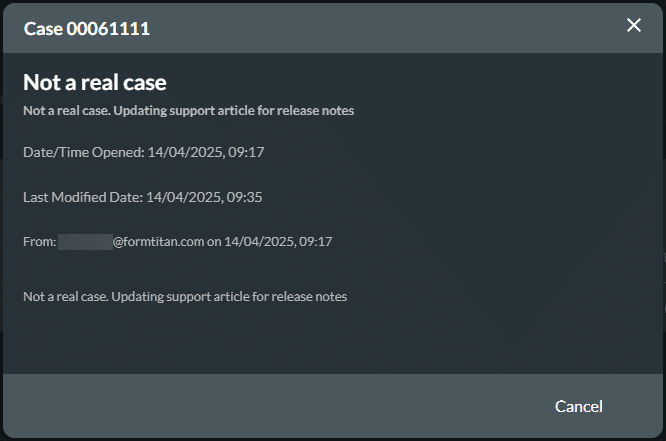Click the empty footer area left of Cancel

tap(270, 406)
